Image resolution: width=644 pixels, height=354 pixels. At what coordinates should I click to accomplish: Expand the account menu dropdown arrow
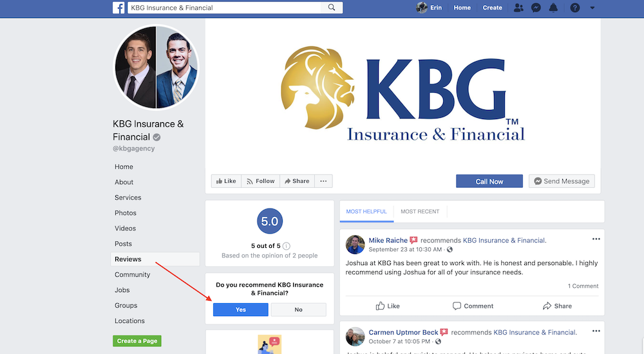(x=592, y=7)
